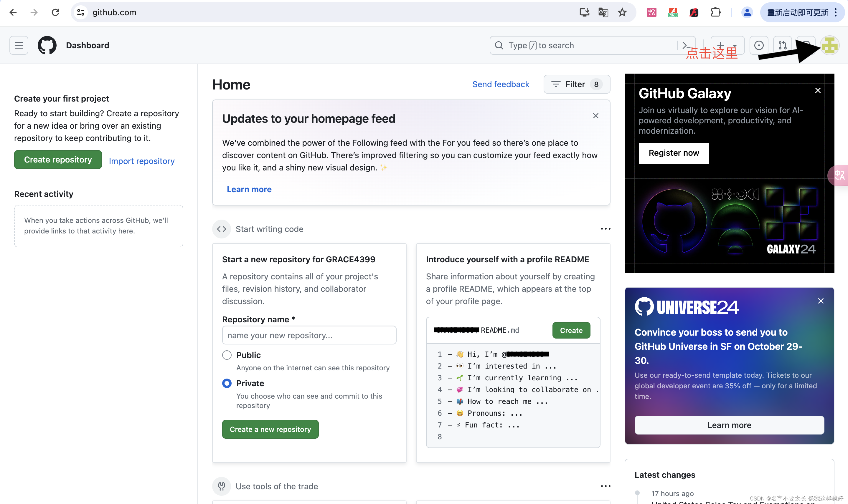The image size is (848, 504).
Task: Bookmark this page with the star
Action: (622, 13)
